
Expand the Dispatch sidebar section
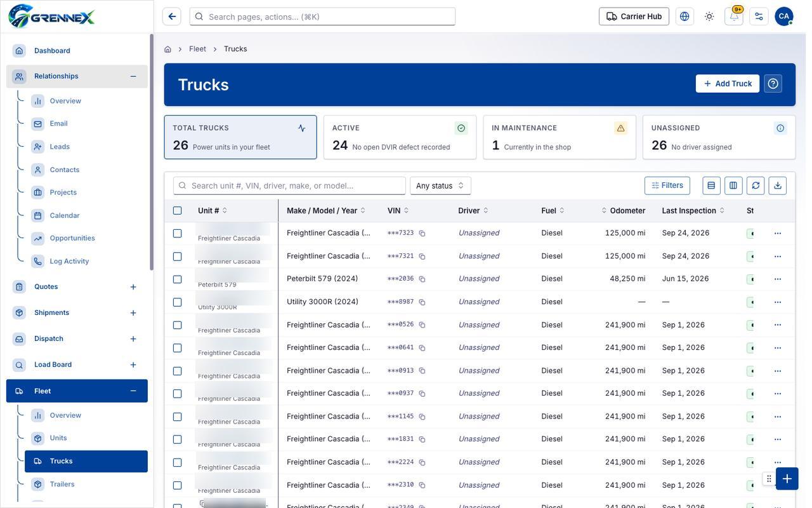tap(133, 339)
